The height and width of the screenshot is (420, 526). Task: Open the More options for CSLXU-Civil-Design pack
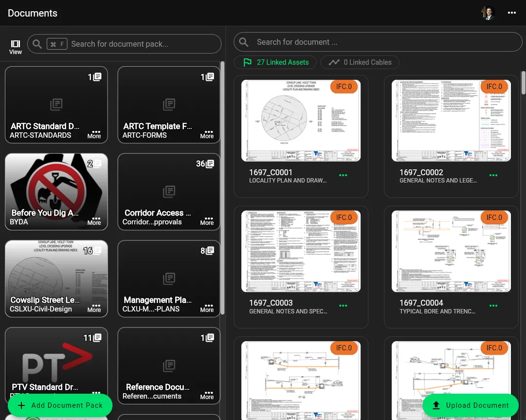[94, 306]
